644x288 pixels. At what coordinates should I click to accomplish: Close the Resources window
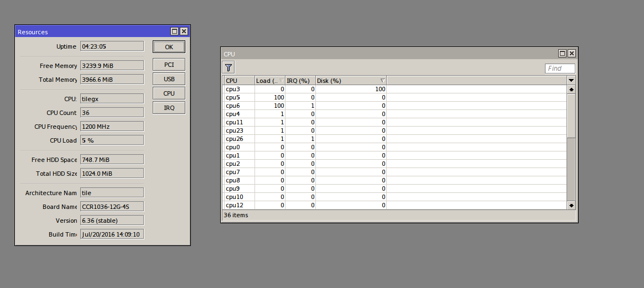pos(184,31)
